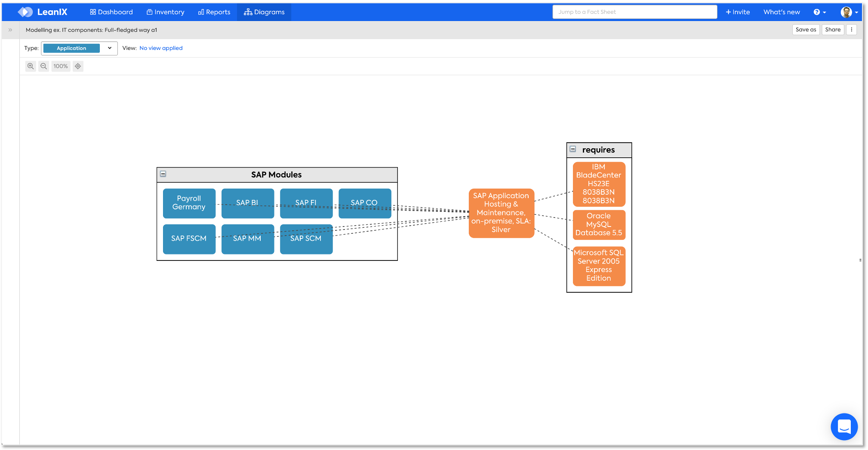Go to the Inventory section
The image size is (868, 450).
tap(166, 12)
